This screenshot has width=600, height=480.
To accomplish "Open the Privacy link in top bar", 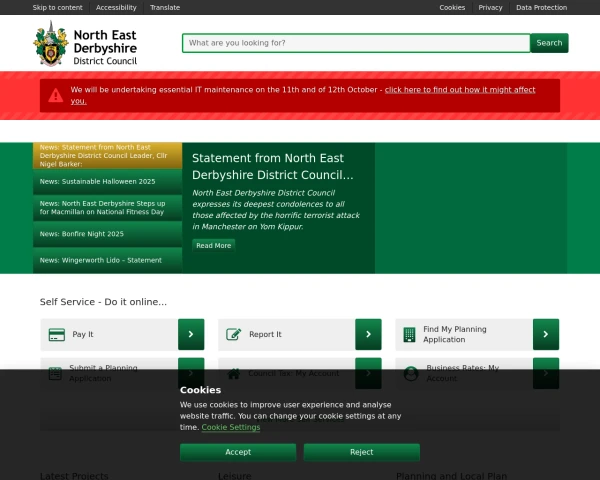I will [x=490, y=7].
